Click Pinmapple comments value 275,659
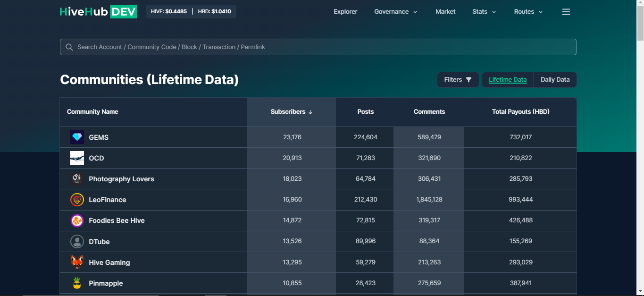644x296 pixels. point(429,283)
